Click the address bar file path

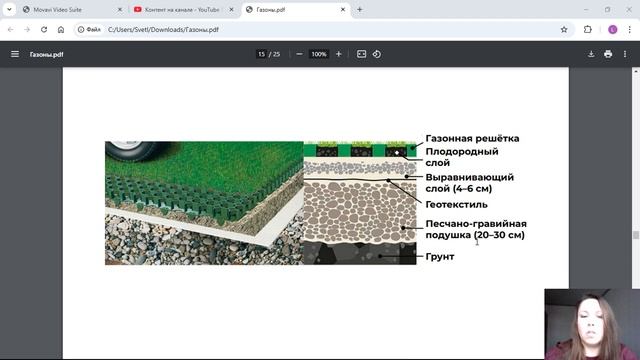(163, 29)
